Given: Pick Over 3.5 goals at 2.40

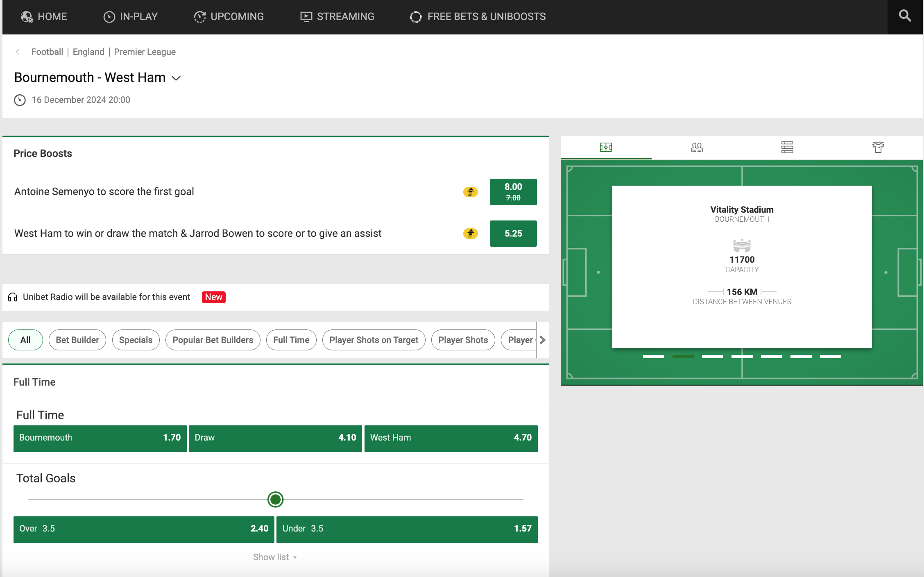Looking at the screenshot, I should point(144,529).
